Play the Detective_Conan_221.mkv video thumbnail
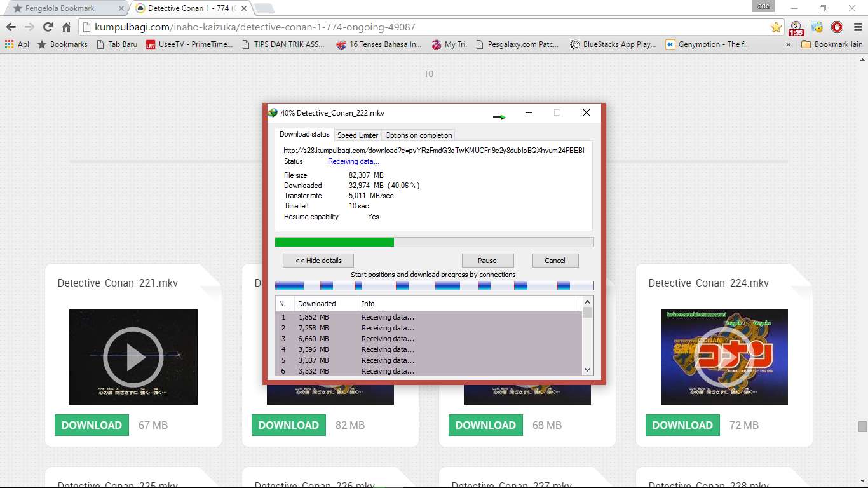 [133, 357]
